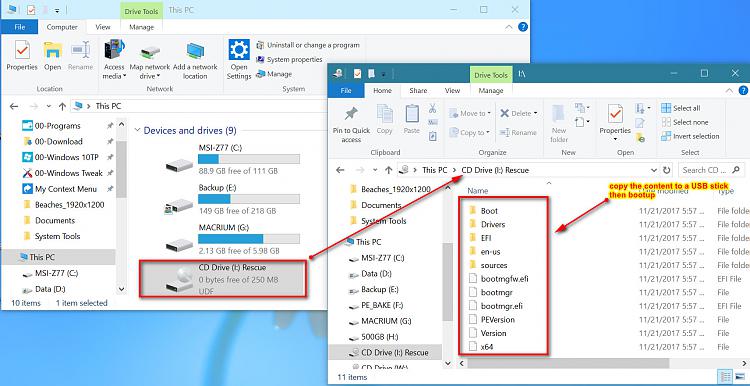Collapse ribbon in I:\ window

pyautogui.click(x=729, y=90)
